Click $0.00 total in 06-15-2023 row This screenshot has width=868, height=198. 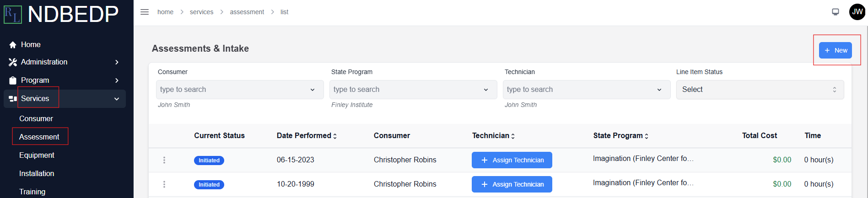(x=782, y=160)
